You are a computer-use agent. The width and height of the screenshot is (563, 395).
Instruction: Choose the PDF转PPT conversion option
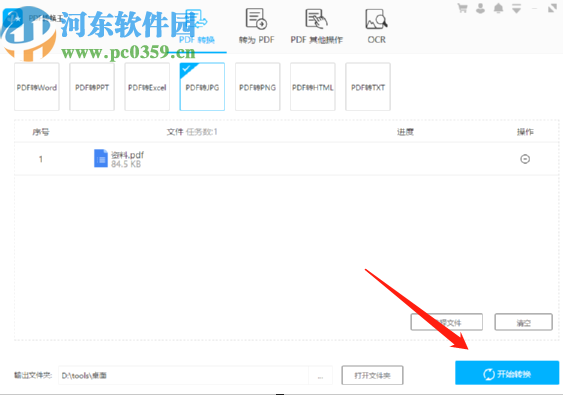click(92, 87)
